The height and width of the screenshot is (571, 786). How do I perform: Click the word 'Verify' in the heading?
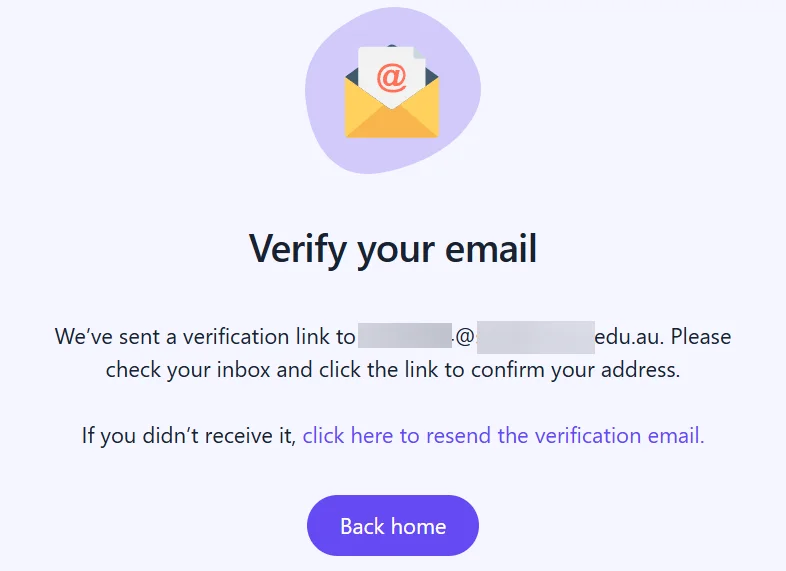pyautogui.click(x=298, y=250)
